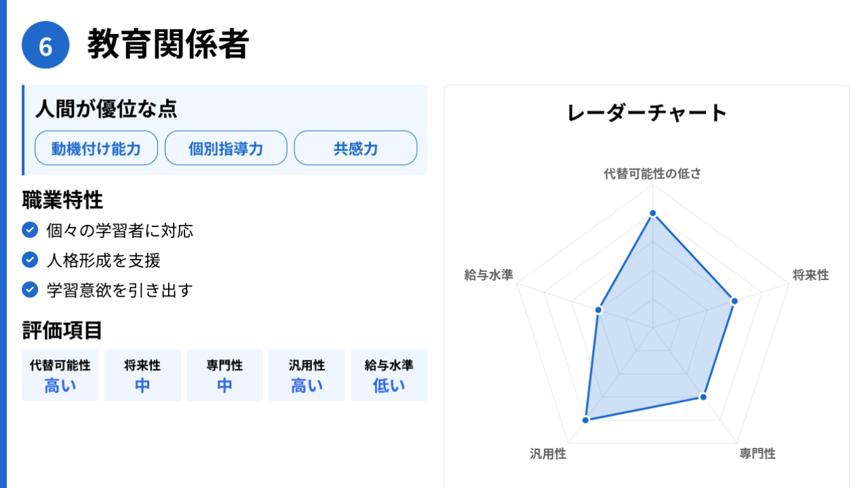Click the radar data point toward 専門性
This screenshot has width=868, height=488.
(x=703, y=397)
